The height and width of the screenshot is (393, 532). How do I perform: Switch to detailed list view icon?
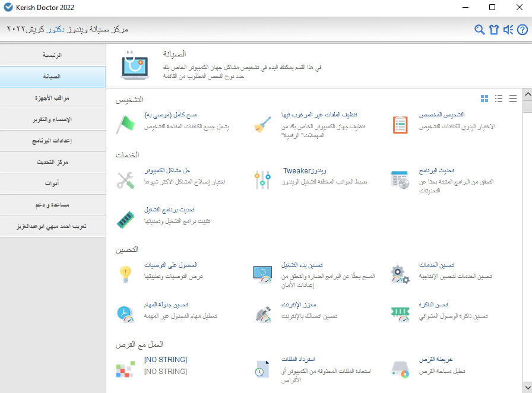coord(499,99)
